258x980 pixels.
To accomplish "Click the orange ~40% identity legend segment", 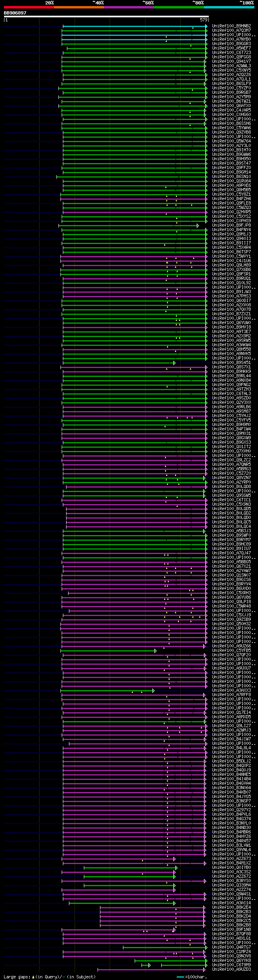I will click(x=79, y=7).
